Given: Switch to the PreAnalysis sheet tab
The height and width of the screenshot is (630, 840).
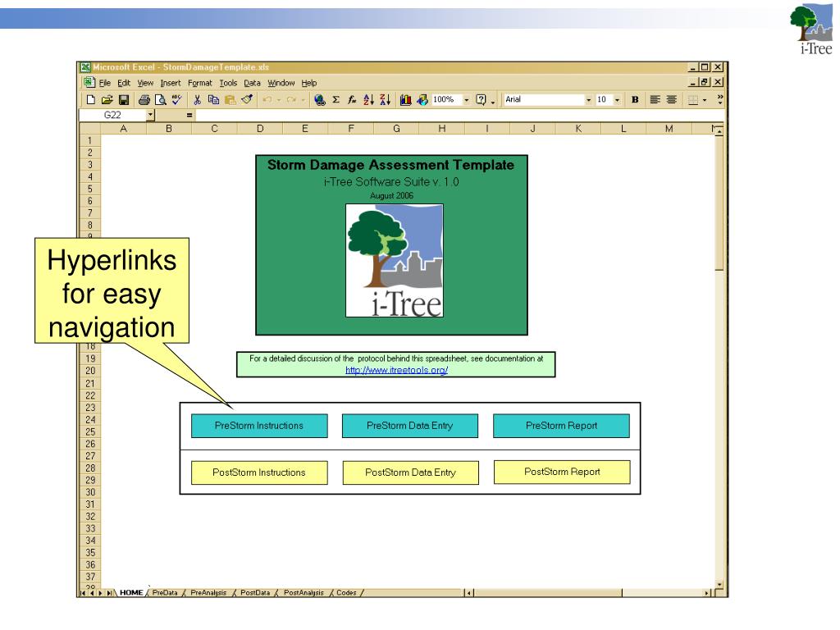Looking at the screenshot, I should [x=208, y=592].
